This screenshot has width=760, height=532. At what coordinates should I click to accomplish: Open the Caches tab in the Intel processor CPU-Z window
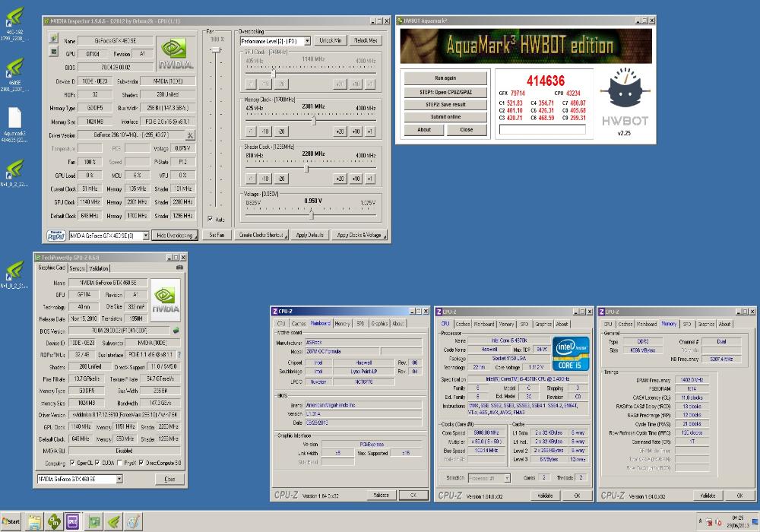[462, 325]
